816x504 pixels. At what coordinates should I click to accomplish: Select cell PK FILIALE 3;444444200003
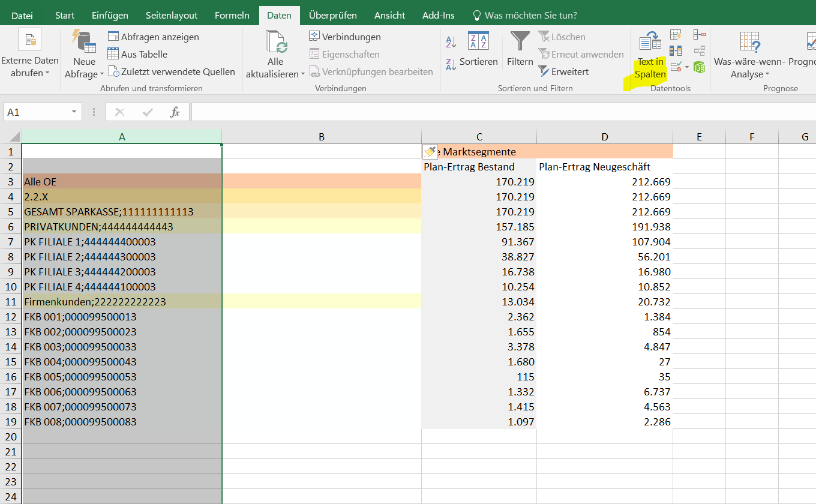point(122,271)
